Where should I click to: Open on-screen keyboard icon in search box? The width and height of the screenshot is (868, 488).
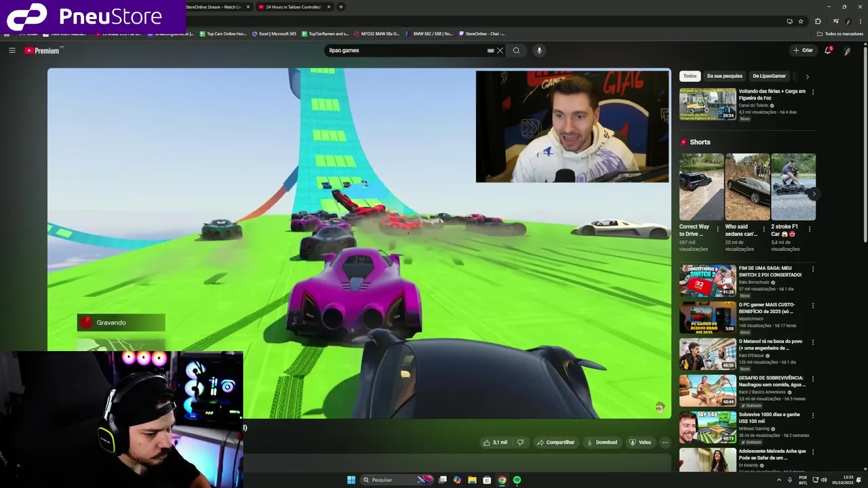[490, 50]
